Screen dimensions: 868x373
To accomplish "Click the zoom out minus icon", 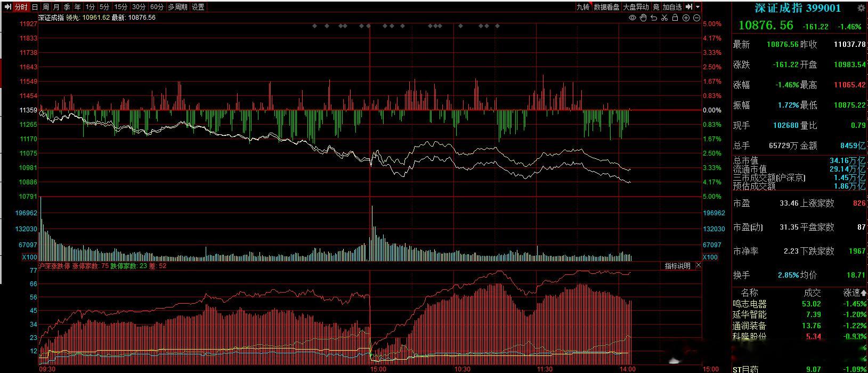I will click(x=696, y=18).
